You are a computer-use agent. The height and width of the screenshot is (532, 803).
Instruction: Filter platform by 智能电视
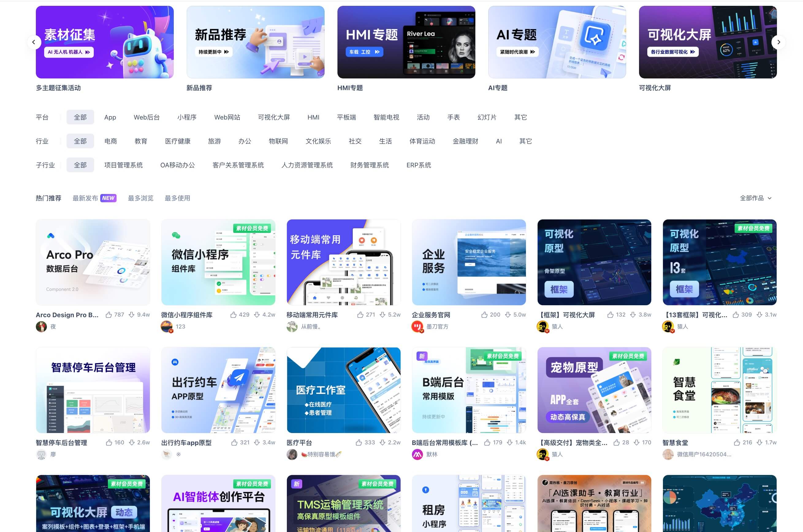(x=386, y=117)
